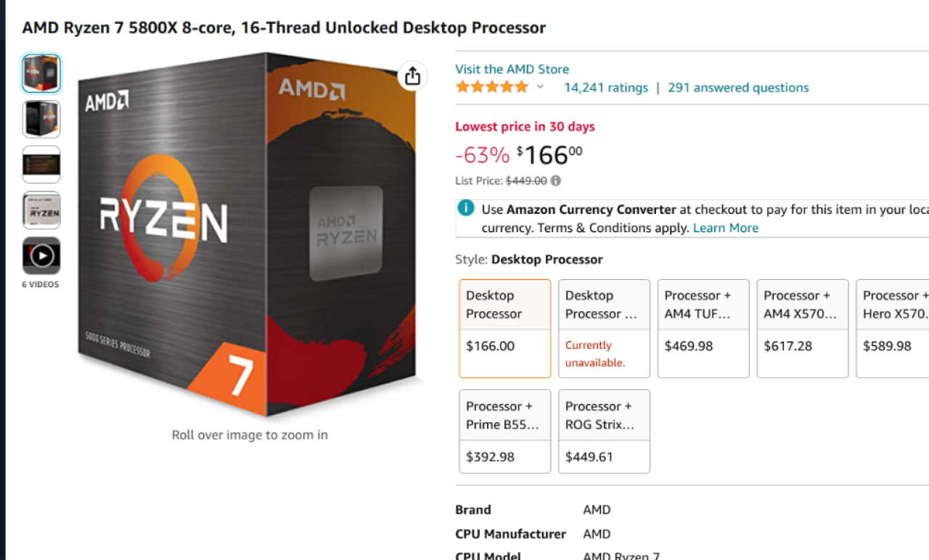Choose the Processor + ROG Strix bundle
This screenshot has width=929, height=560.
pos(604,432)
